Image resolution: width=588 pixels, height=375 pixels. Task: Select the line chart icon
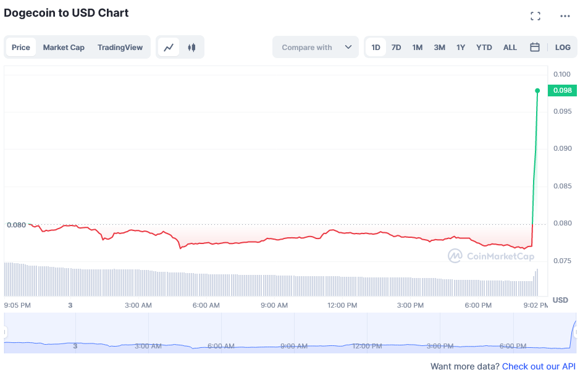(167, 47)
